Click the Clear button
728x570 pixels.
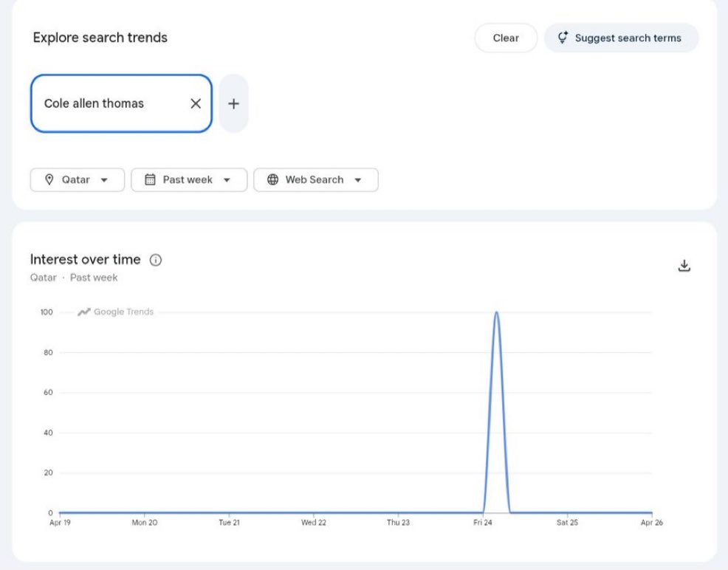coord(506,38)
